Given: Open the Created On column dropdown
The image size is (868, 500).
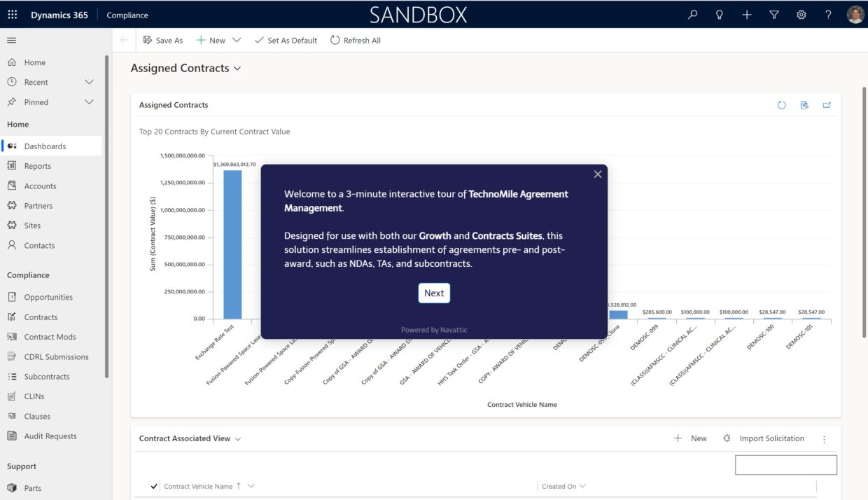Looking at the screenshot, I should point(582,486).
